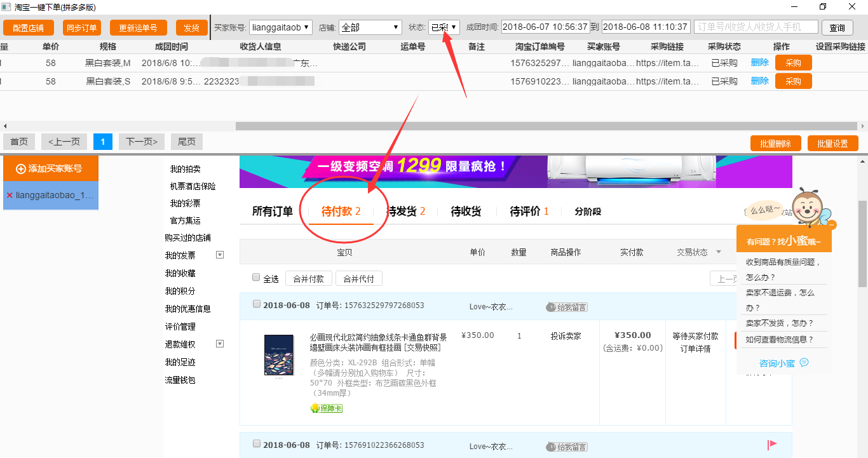868x458 pixels.
Task: Click the 变频空调 1299 banner ad
Action: [516, 172]
